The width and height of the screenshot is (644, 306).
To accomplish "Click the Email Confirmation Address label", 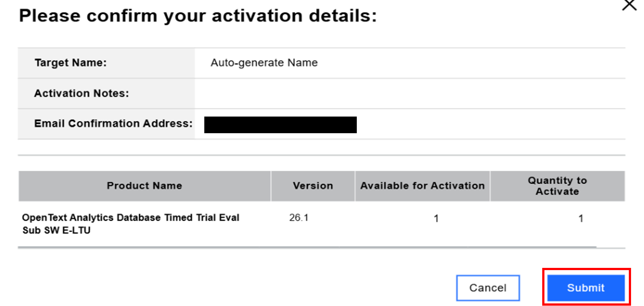I will tap(113, 124).
